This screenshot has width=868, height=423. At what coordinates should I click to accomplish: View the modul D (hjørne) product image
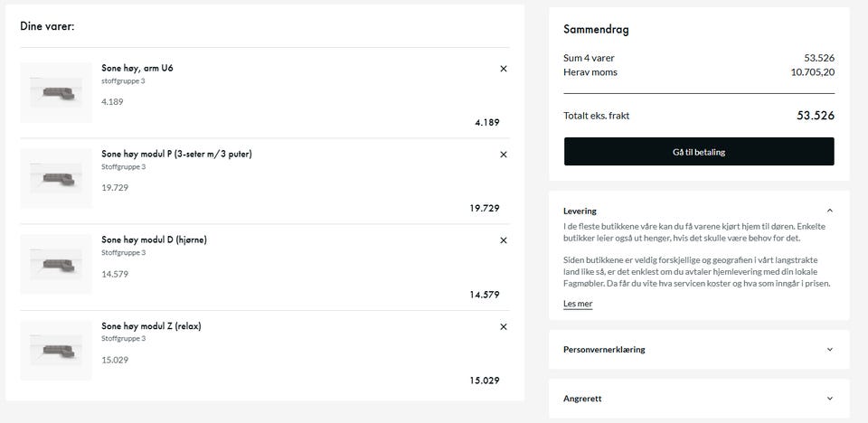pyautogui.click(x=56, y=264)
